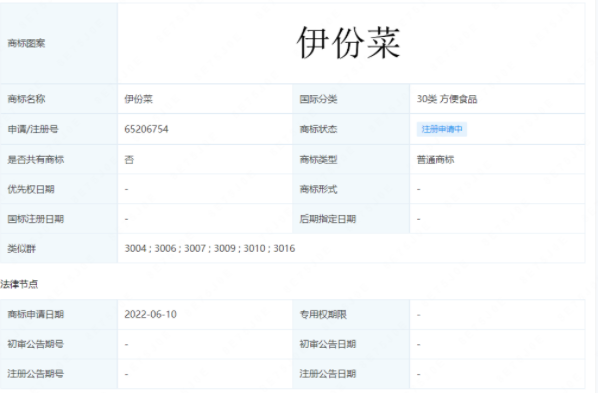Screen dimensions: 598x394
Task: Click the 注册申请中 status badge
Action: click(442, 129)
